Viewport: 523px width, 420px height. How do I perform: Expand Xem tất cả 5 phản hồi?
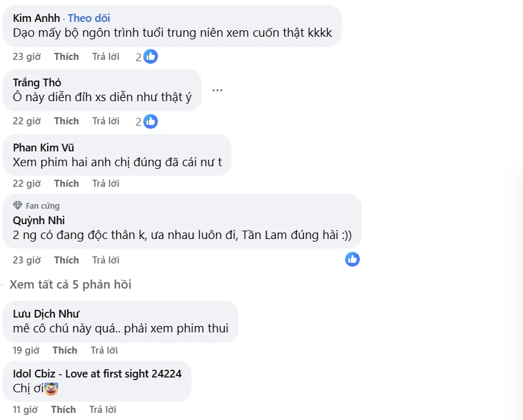pyautogui.click(x=70, y=284)
